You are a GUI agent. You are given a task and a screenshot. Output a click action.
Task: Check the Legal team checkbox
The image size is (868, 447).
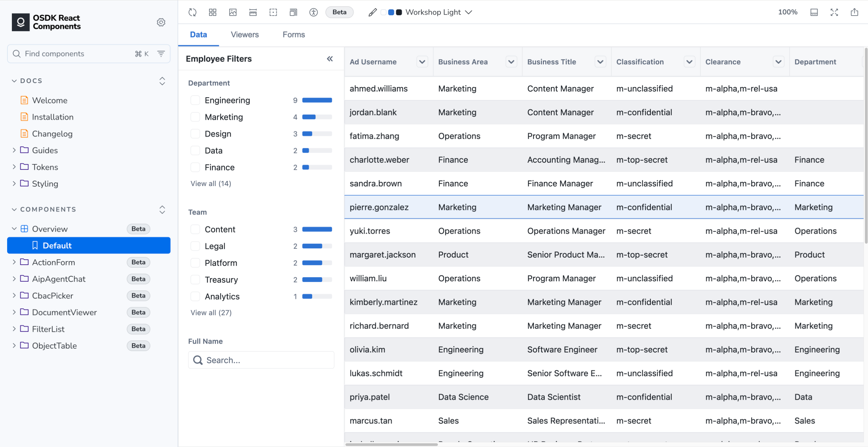click(x=195, y=246)
